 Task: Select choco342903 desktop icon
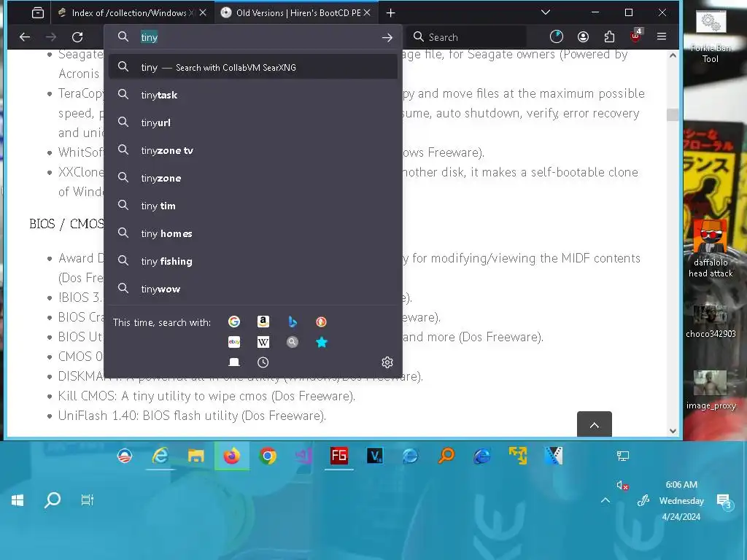click(711, 322)
